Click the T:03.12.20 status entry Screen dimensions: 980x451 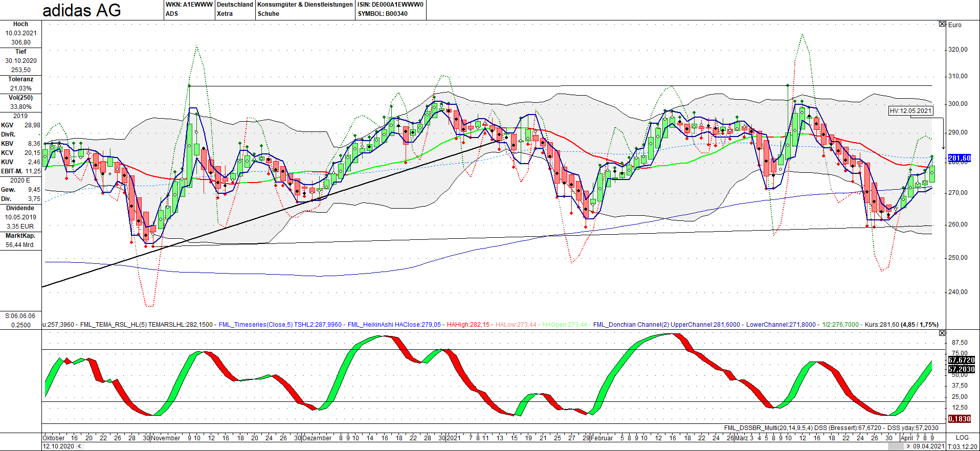pos(963,446)
